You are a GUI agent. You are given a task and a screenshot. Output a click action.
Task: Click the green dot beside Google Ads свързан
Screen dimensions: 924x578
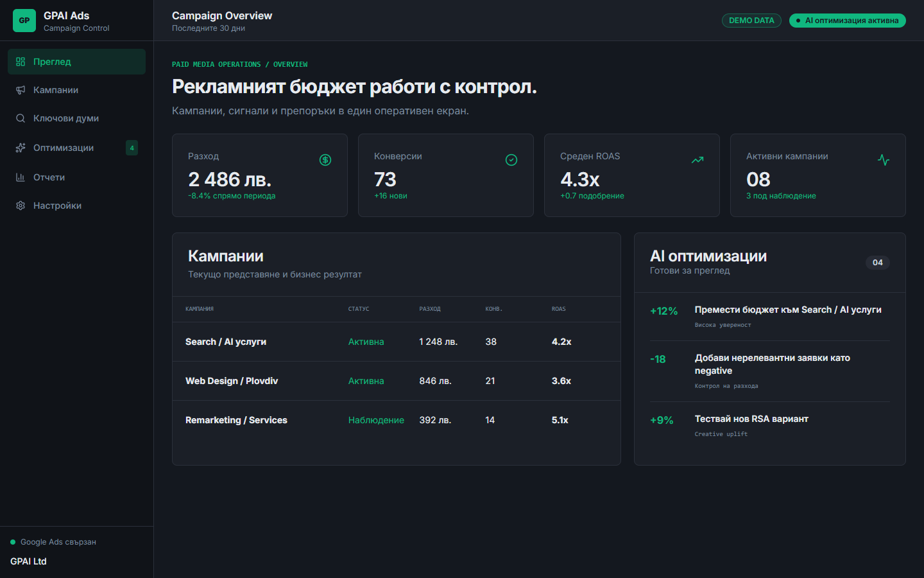point(13,542)
